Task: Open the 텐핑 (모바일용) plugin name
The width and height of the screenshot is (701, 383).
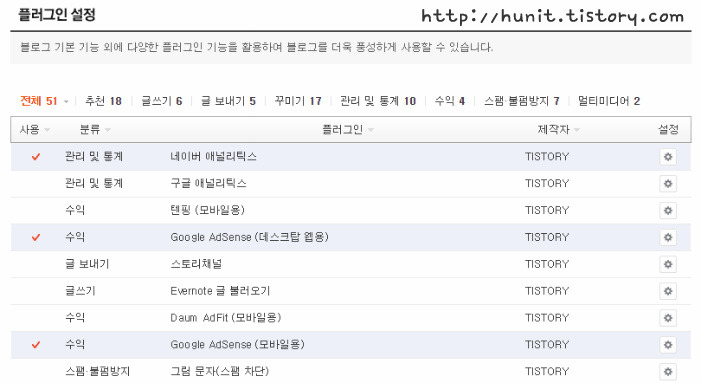Action: coord(207,210)
